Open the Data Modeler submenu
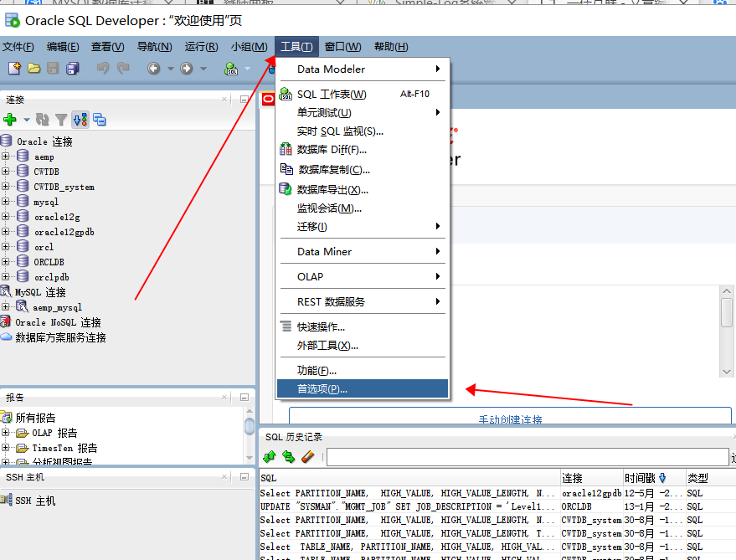Image resolution: width=736 pixels, height=560 pixels. point(363,69)
